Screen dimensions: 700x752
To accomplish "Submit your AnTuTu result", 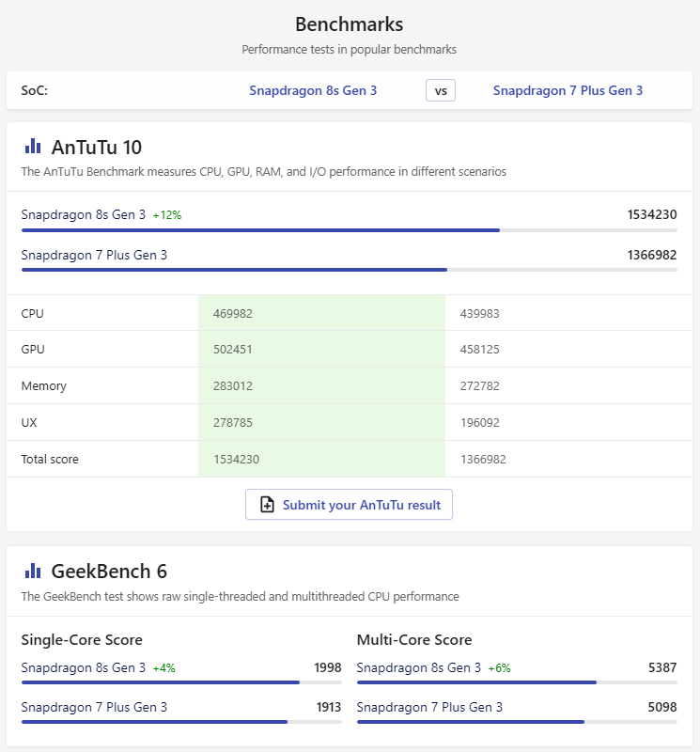I will pyautogui.click(x=350, y=505).
